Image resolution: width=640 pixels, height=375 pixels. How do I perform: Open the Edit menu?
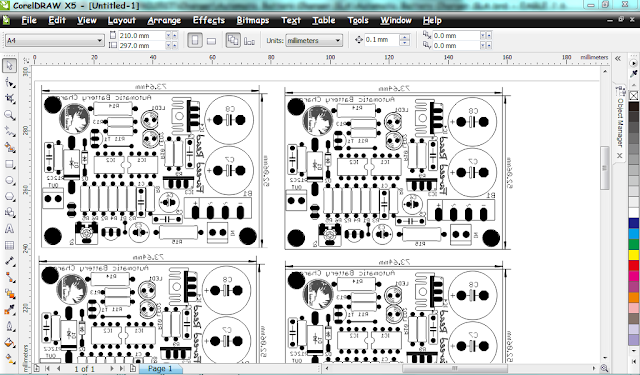tap(57, 20)
